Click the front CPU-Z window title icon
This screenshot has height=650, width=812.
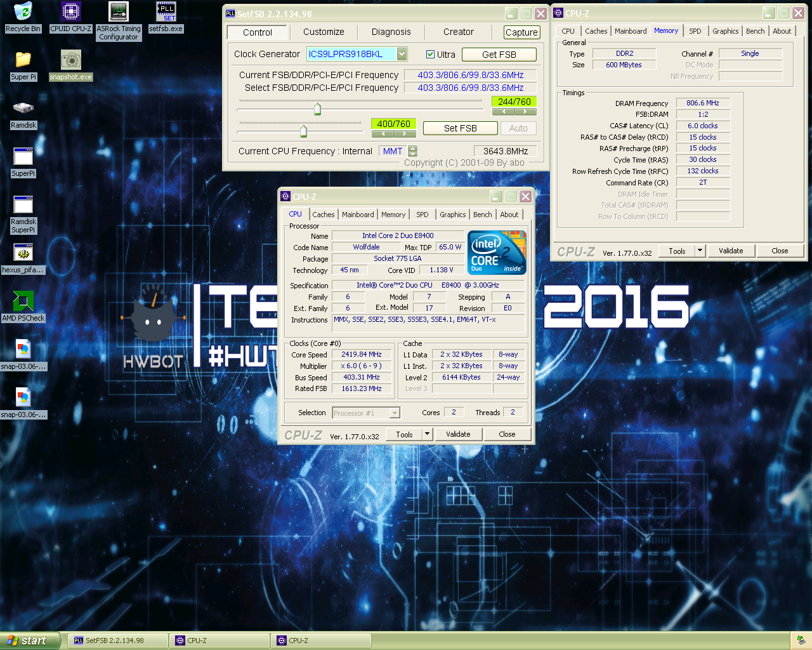[x=285, y=197]
